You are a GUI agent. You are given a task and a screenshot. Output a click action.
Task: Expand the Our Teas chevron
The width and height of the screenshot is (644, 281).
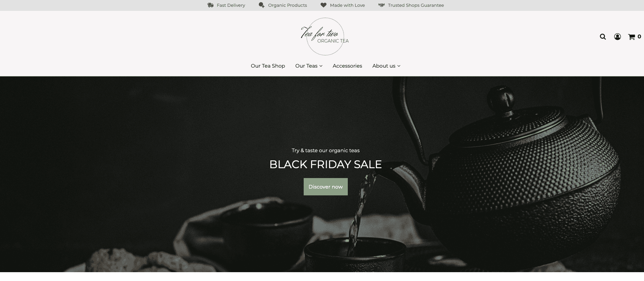tap(321, 66)
